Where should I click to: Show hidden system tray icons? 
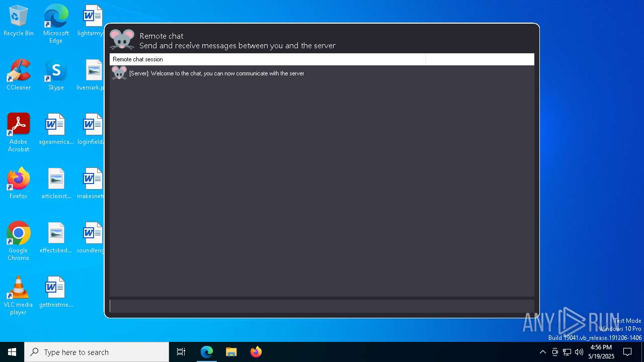(542, 352)
